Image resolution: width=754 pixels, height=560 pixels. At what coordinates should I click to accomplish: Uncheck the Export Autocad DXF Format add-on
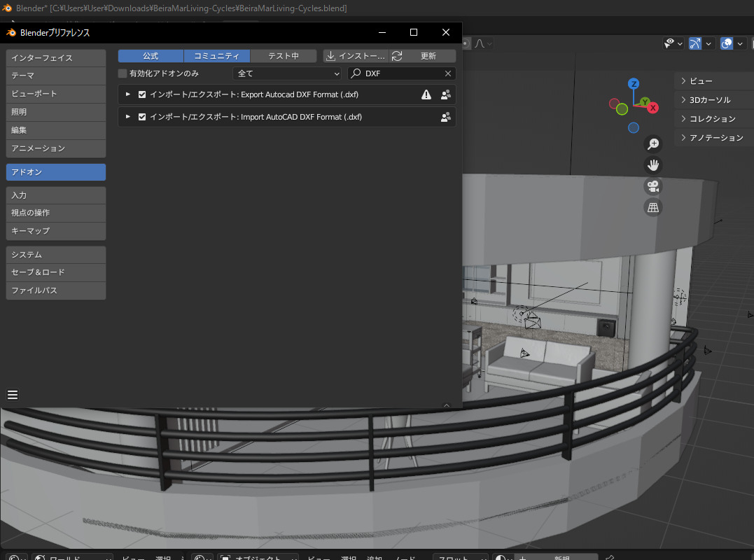[142, 94]
